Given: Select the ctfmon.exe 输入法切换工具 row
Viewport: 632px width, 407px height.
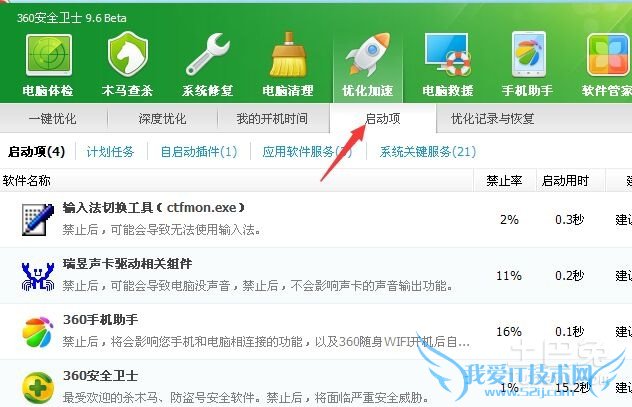Looking at the screenshot, I should pyautogui.click(x=316, y=220).
